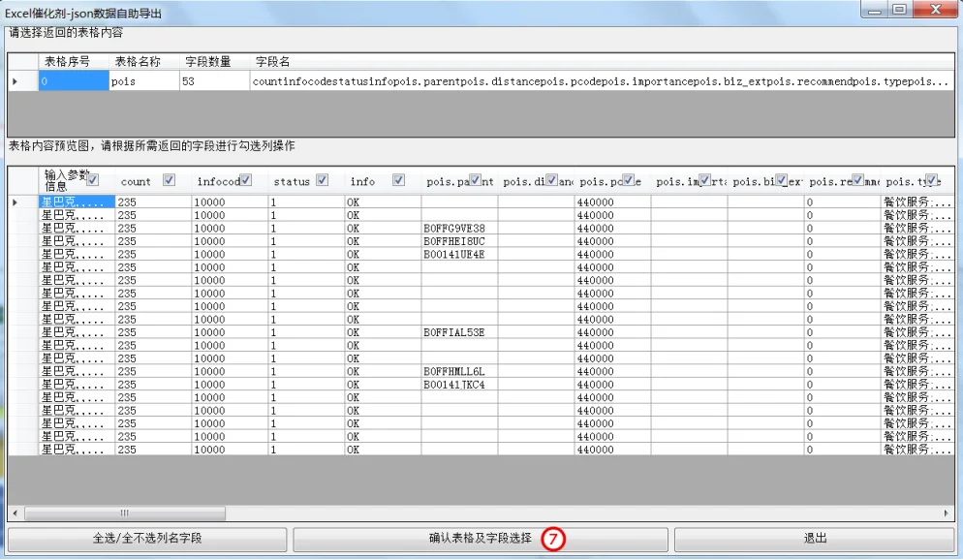The width and height of the screenshot is (963, 560).
Task: Toggle the 输入参数信息 column checkbox
Action: (93, 180)
